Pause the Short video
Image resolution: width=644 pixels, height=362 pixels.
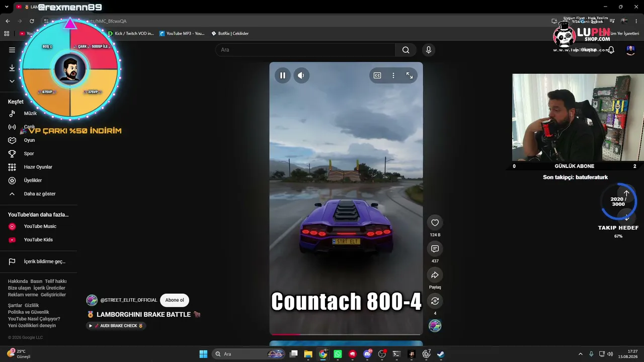(283, 75)
